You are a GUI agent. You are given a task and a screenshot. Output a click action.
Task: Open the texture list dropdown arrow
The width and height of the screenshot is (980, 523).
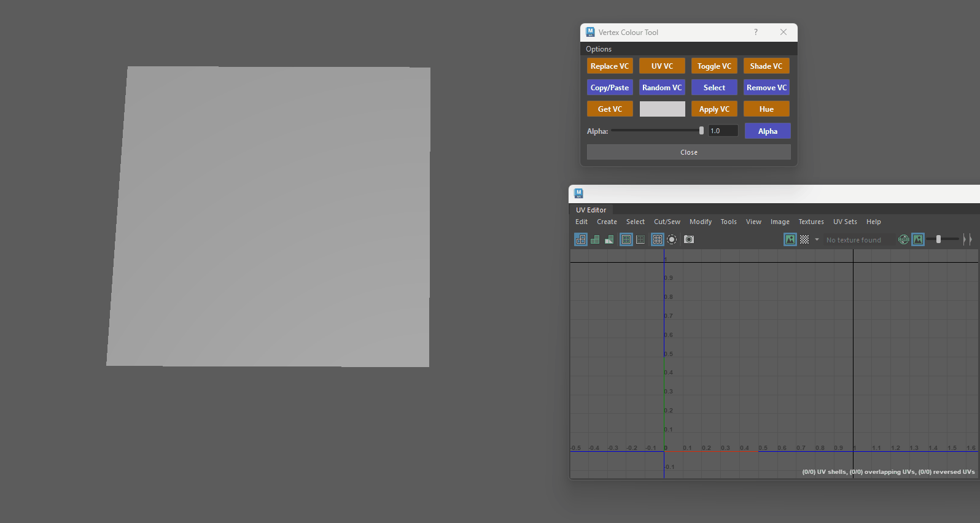click(x=817, y=239)
